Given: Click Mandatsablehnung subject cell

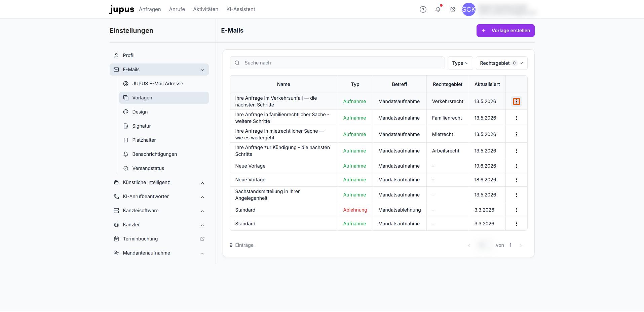Looking at the screenshot, I should pyautogui.click(x=400, y=210).
